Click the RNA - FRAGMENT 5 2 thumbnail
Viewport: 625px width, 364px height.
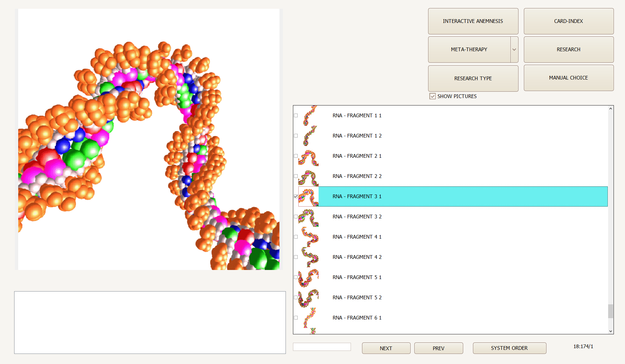click(x=308, y=298)
